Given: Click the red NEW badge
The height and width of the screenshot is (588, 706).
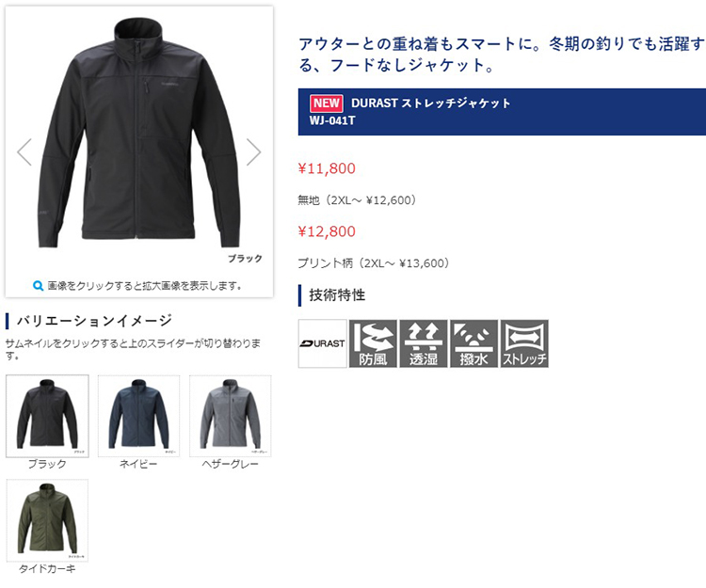Looking at the screenshot, I should pyautogui.click(x=327, y=103).
